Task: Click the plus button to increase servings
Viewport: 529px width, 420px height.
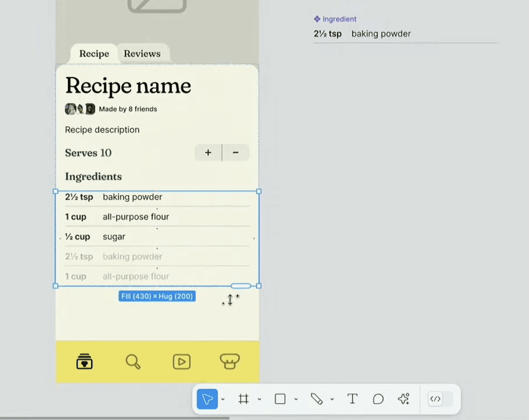Action: tap(208, 152)
